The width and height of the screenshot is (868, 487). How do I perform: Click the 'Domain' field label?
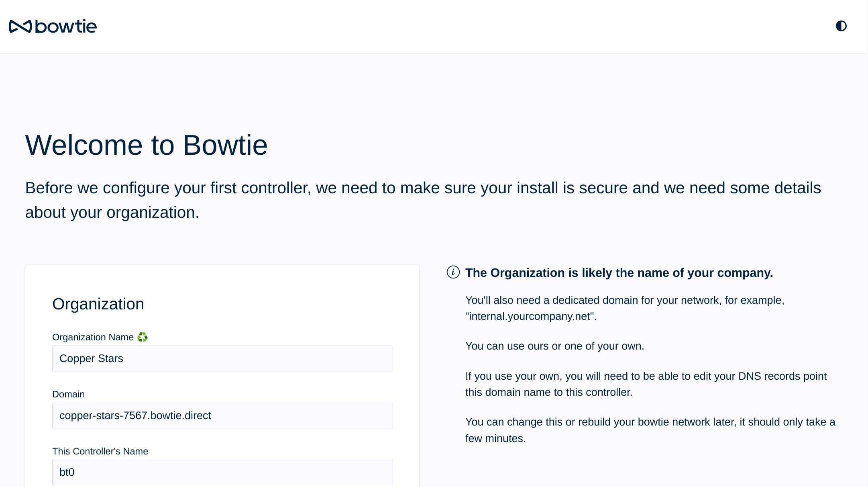(x=68, y=394)
